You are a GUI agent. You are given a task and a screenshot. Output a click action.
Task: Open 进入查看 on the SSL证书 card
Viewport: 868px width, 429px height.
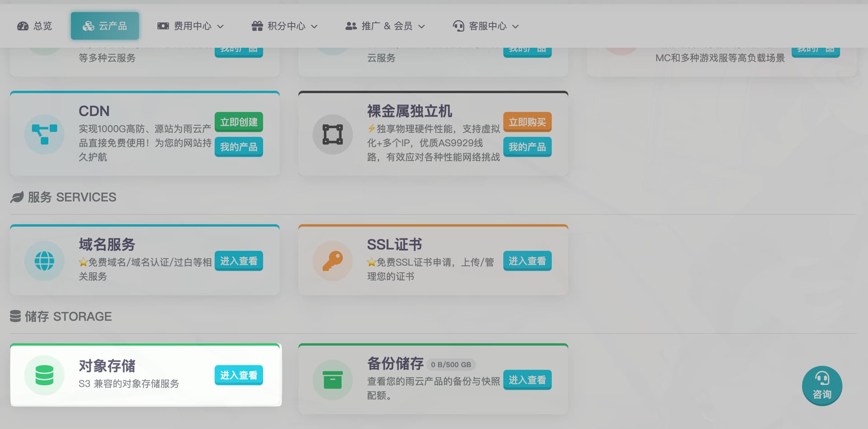click(x=527, y=261)
